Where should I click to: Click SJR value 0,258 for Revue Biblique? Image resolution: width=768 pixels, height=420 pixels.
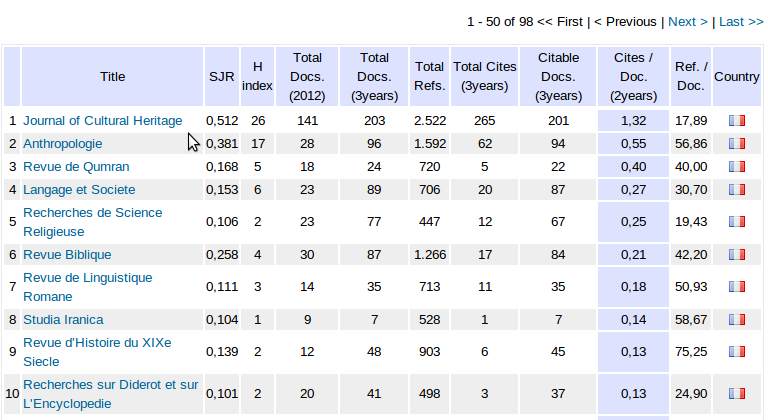click(222, 255)
